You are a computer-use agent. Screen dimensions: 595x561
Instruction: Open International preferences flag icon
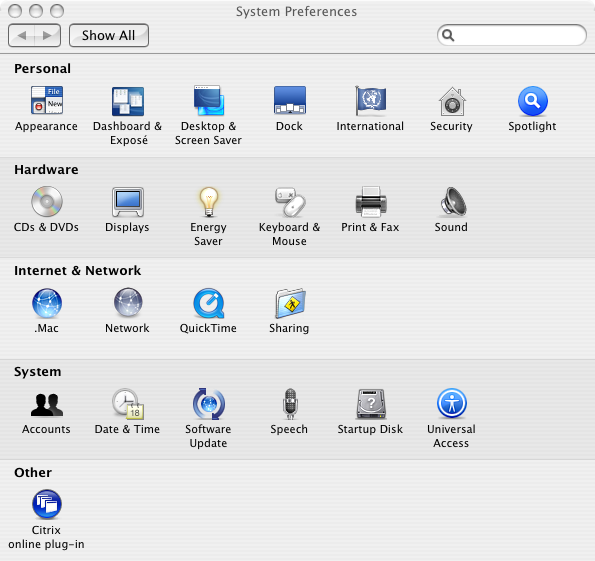pos(370,100)
